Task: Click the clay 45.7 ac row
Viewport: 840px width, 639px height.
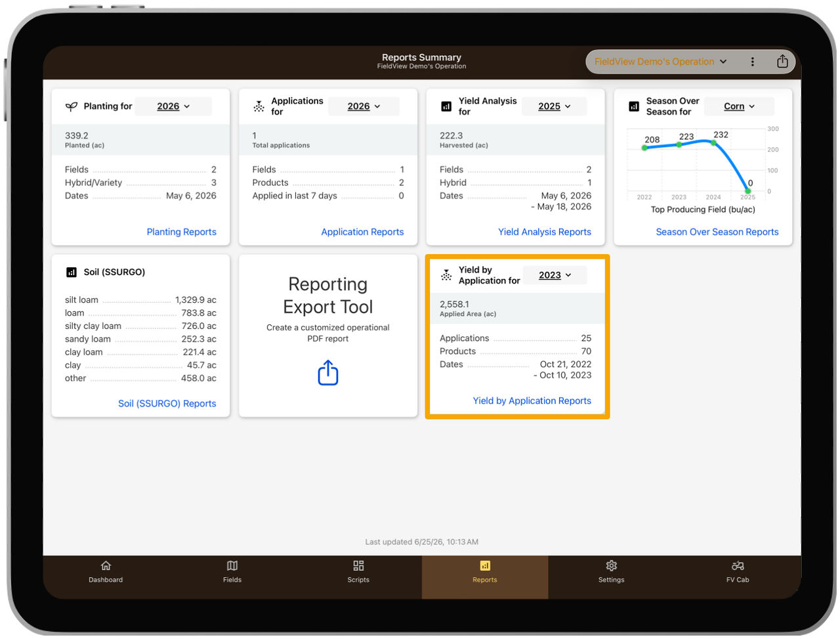Action: tap(140, 365)
